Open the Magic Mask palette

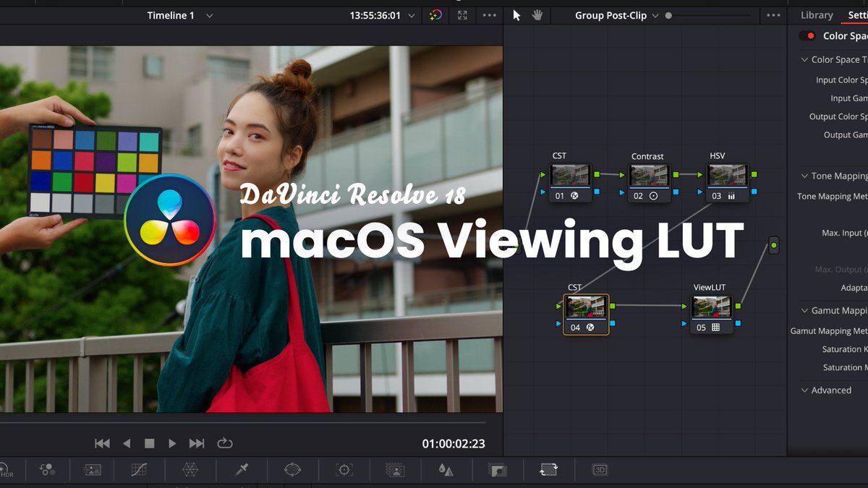click(395, 470)
